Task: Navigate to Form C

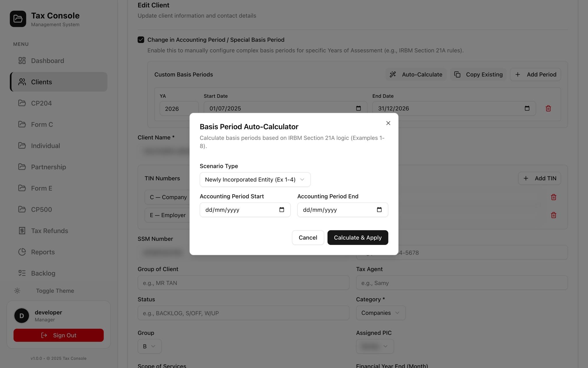Action: [59, 124]
